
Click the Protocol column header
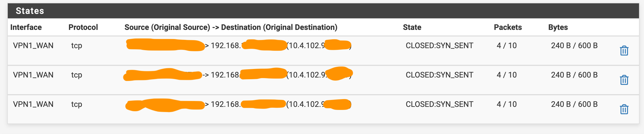(x=83, y=27)
